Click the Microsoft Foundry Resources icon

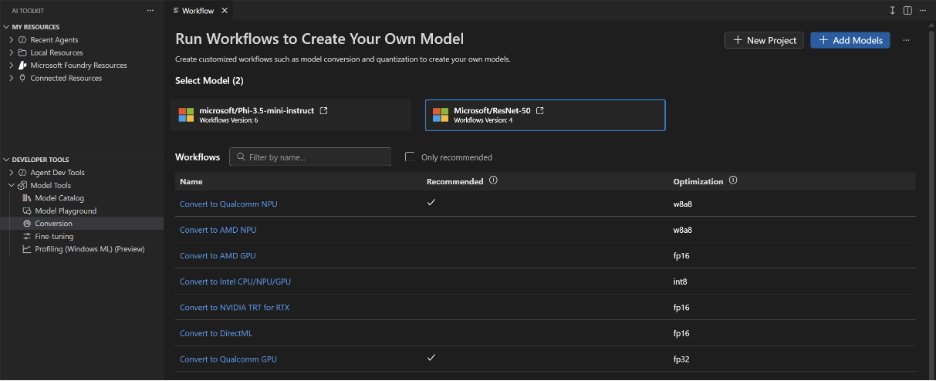pyautogui.click(x=23, y=66)
